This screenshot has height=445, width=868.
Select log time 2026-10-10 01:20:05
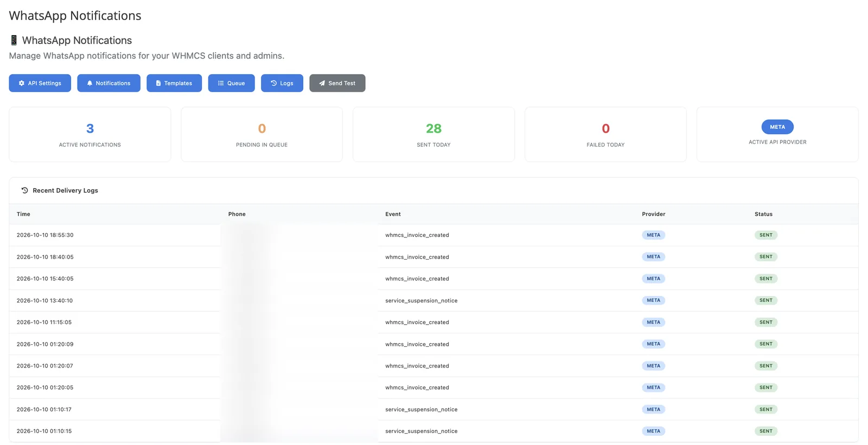click(x=45, y=388)
